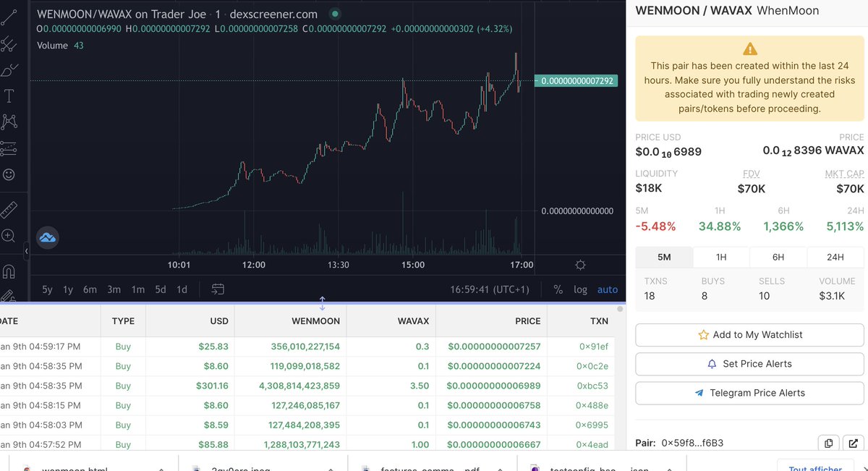Switch stats to 6H tab
The width and height of the screenshot is (868, 471).
[x=778, y=257]
